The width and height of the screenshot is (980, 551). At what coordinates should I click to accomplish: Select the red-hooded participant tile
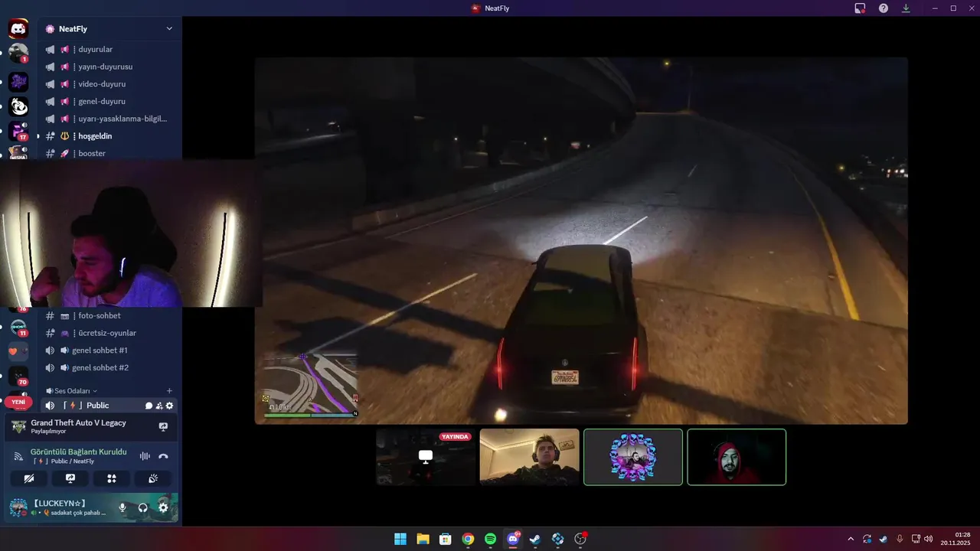click(x=737, y=457)
